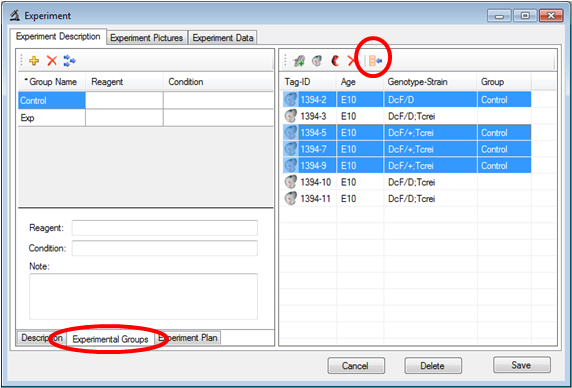
Task: Select the Experimental Groups tab
Action: pyautogui.click(x=110, y=339)
